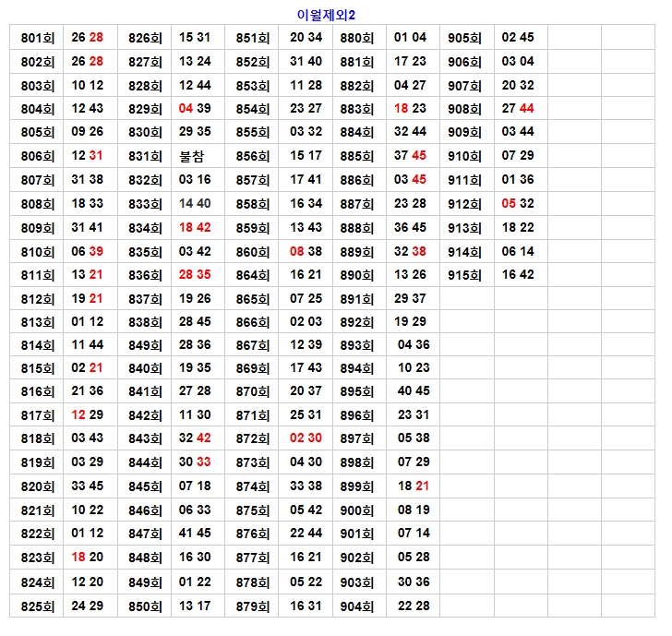Click numbers 28 35 beside 836회
The width and height of the screenshot is (672, 636).
(x=195, y=274)
